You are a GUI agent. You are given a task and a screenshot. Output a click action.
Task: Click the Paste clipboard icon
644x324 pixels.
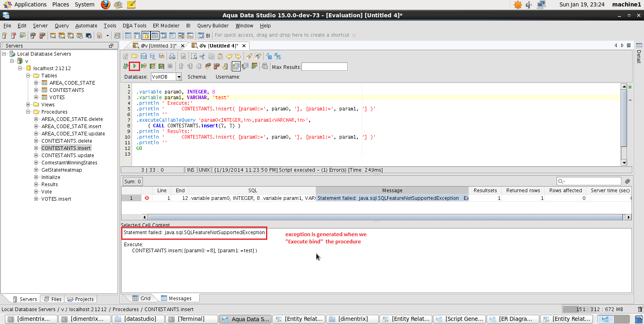point(220,56)
